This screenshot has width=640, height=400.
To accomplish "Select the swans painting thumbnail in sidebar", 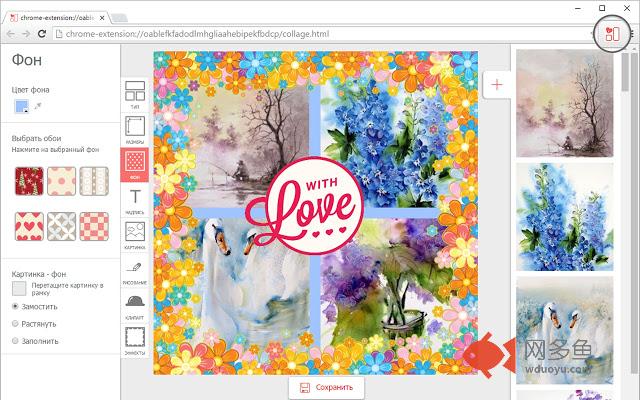I will 564,330.
